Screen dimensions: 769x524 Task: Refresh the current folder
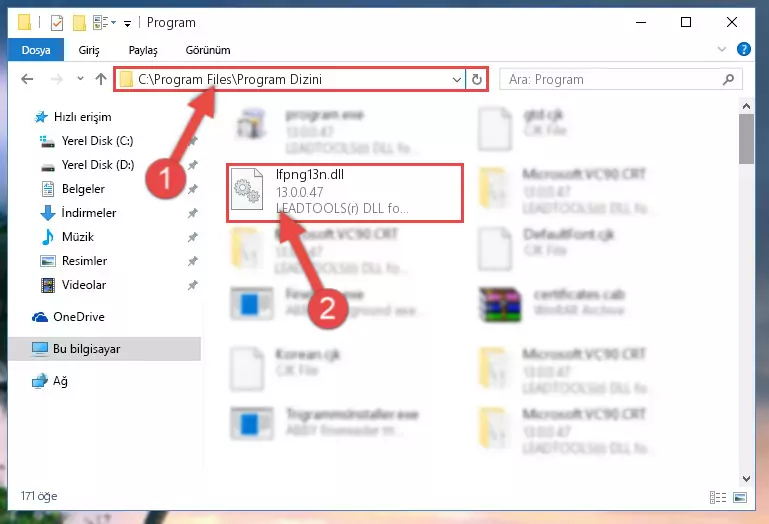pos(477,79)
